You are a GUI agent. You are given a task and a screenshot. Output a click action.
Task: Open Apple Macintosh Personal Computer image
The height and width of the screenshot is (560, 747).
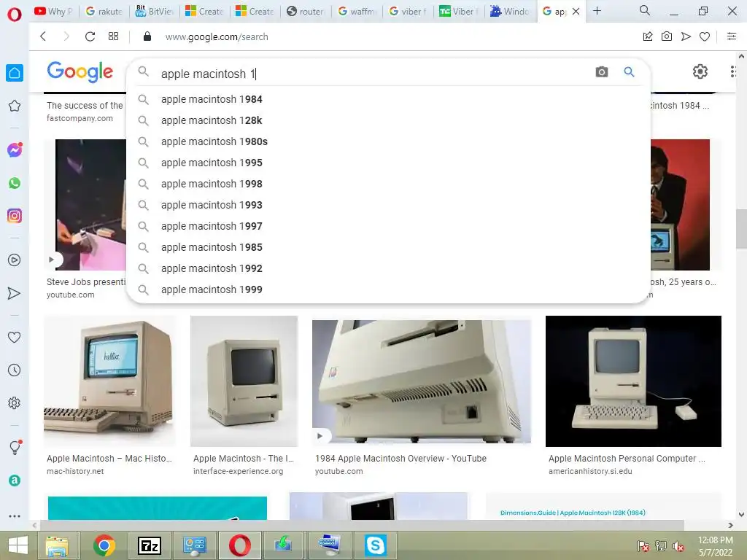tap(633, 381)
